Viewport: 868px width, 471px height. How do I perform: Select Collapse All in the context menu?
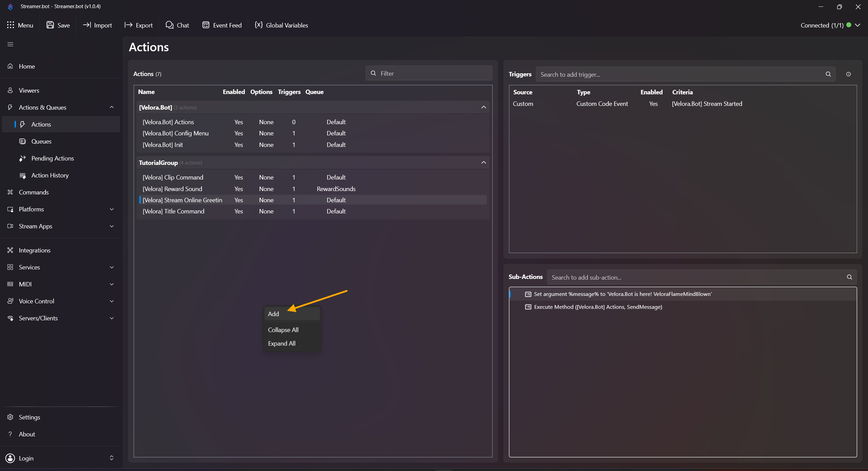pyautogui.click(x=283, y=330)
